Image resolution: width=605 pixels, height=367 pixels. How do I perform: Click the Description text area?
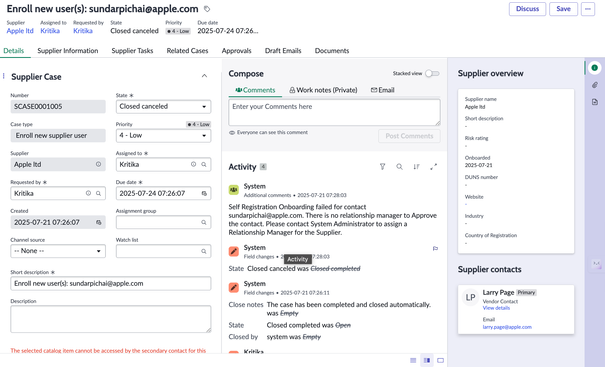pos(111,319)
